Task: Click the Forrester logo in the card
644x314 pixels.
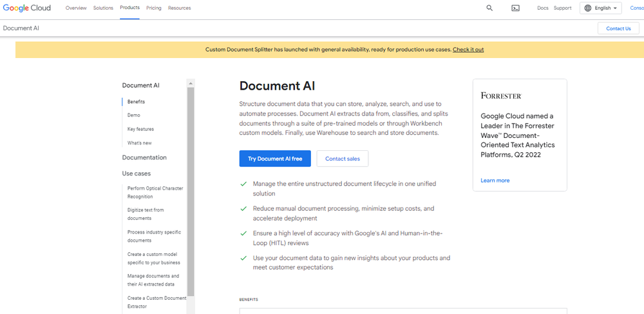Action: click(500, 96)
